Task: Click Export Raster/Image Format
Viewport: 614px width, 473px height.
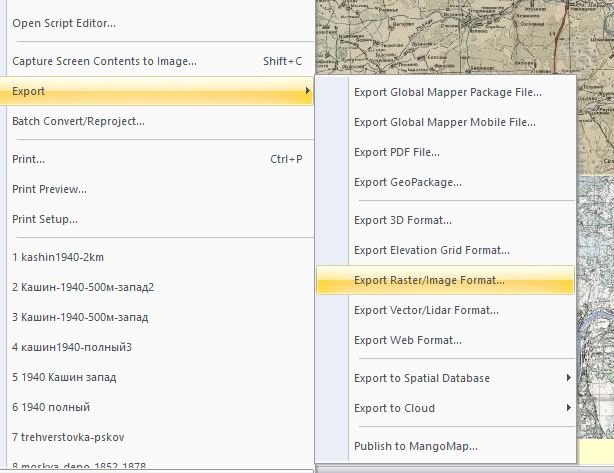Action: (x=445, y=280)
